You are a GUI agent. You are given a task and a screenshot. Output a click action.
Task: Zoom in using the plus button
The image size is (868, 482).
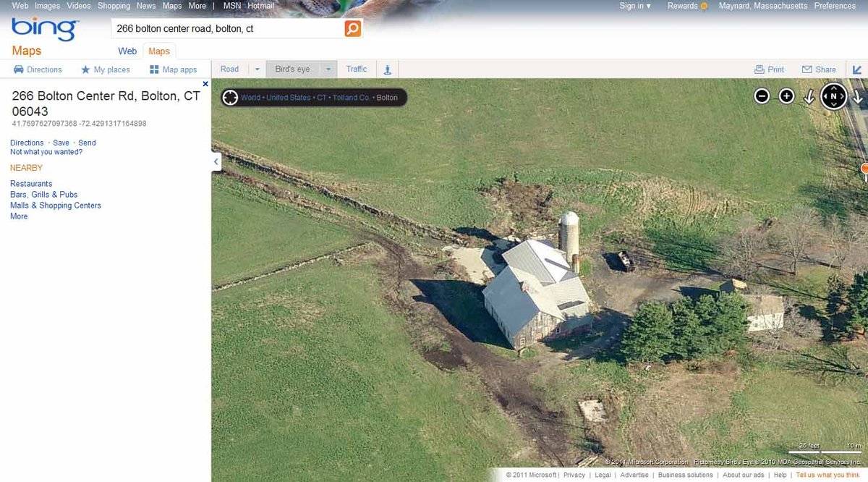tap(786, 95)
